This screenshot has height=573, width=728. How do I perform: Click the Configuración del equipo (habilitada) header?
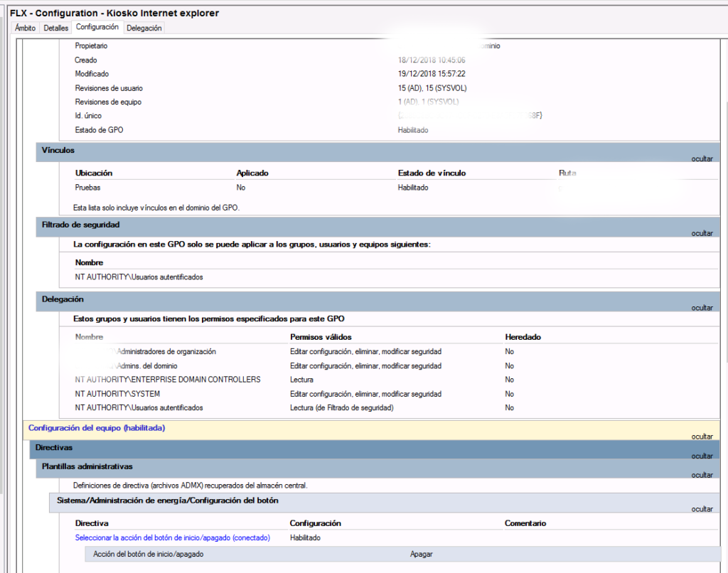[100, 428]
